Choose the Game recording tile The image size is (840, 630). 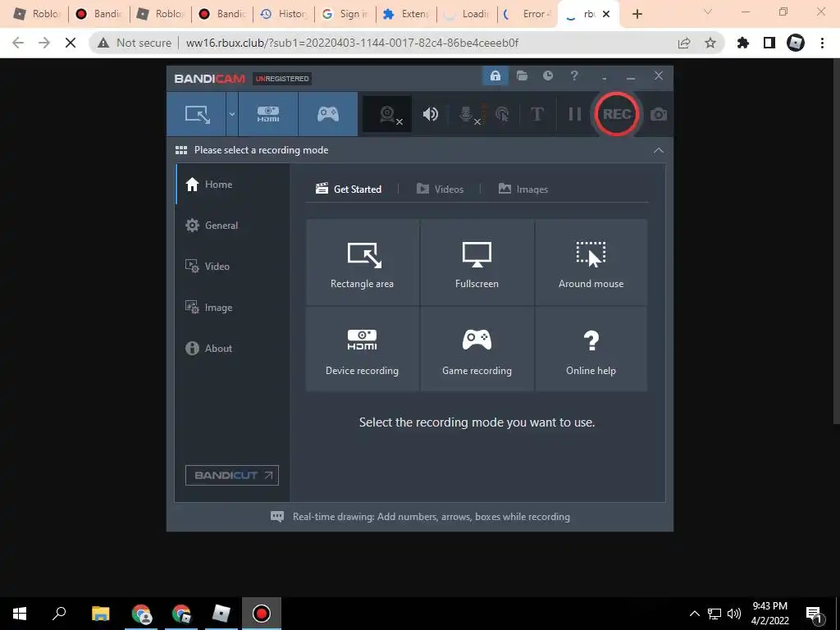477,349
